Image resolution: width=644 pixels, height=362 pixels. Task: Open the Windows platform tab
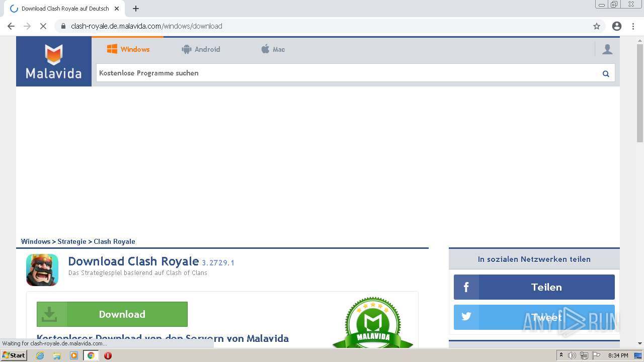click(x=128, y=49)
